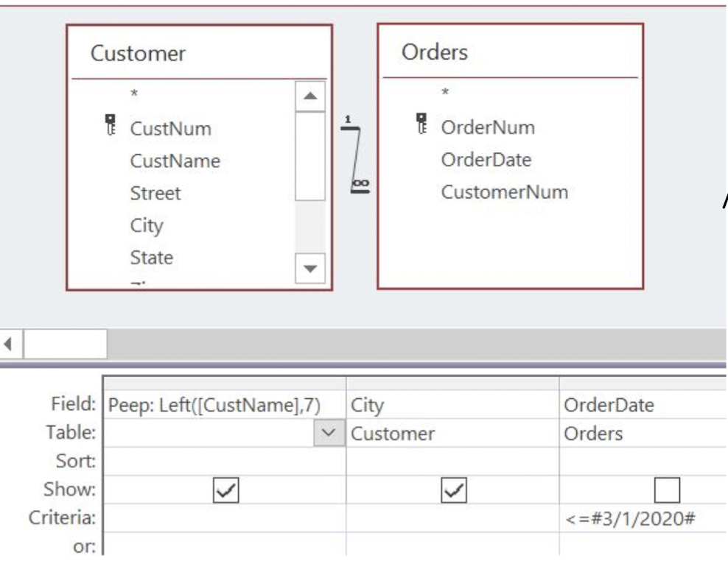The image size is (728, 561).
Task: Click Sort cell for Peep column
Action: pyautogui.click(x=225, y=461)
